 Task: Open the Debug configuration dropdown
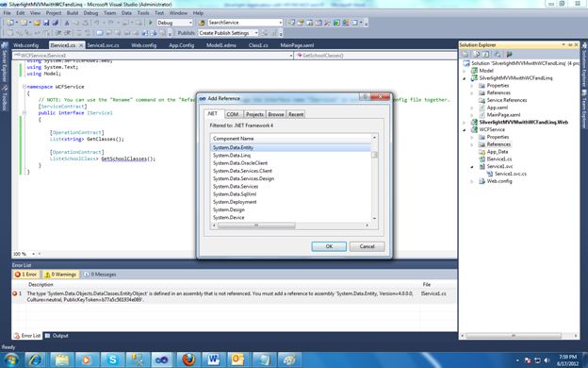coord(190,23)
